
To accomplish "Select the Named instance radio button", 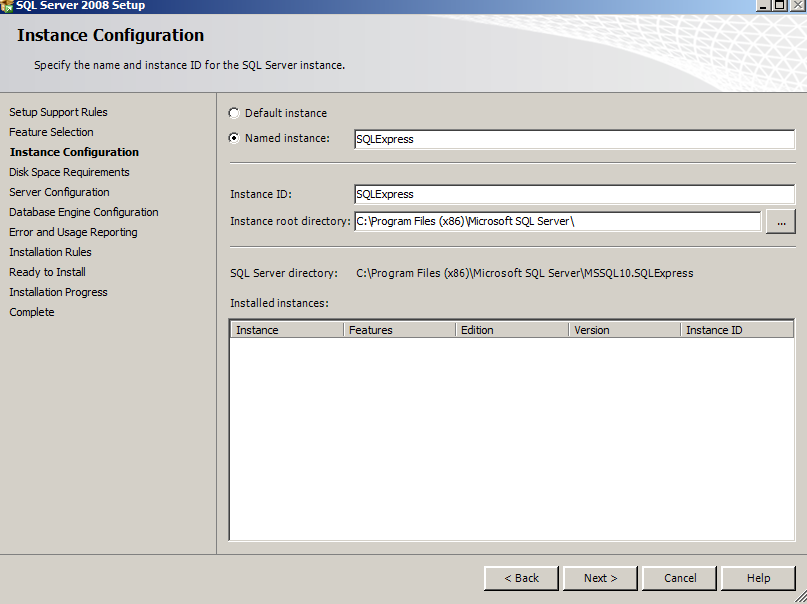I will point(235,138).
